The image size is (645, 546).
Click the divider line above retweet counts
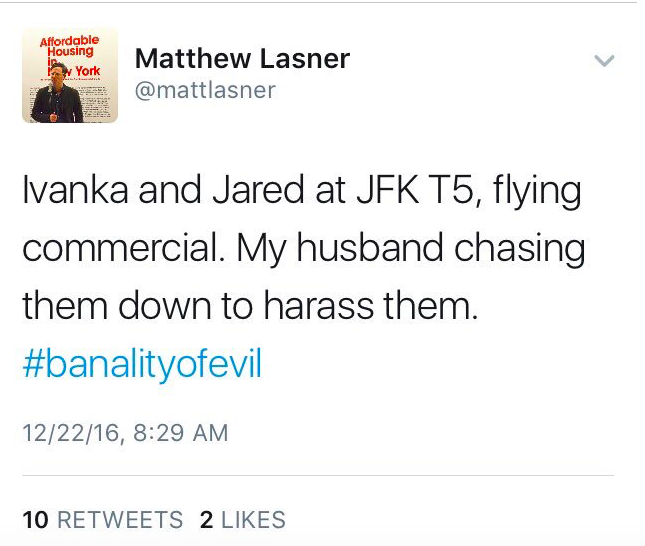click(x=318, y=475)
